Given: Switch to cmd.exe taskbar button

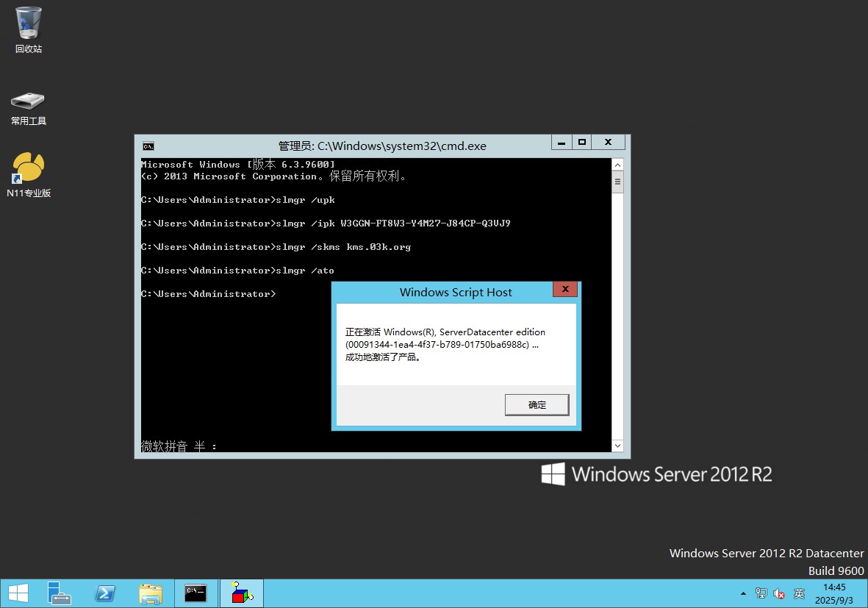Looking at the screenshot, I should pyautogui.click(x=196, y=593).
